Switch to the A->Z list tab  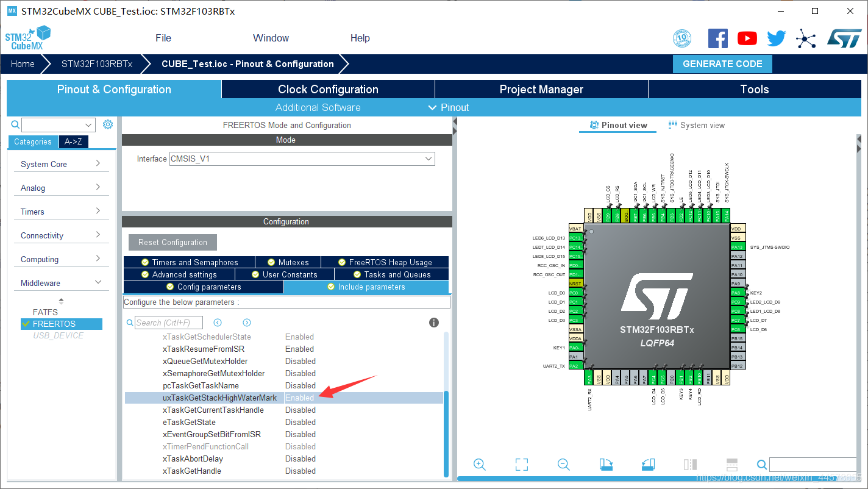pyautogui.click(x=73, y=141)
